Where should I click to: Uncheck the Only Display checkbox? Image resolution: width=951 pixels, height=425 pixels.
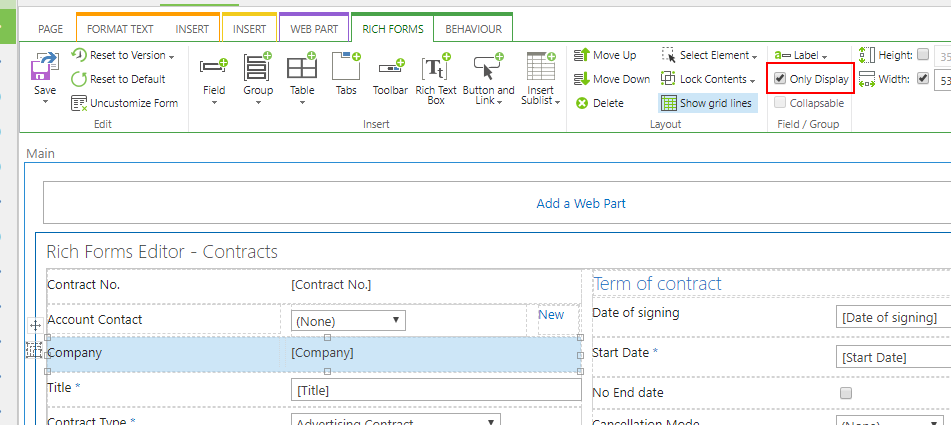(780, 79)
